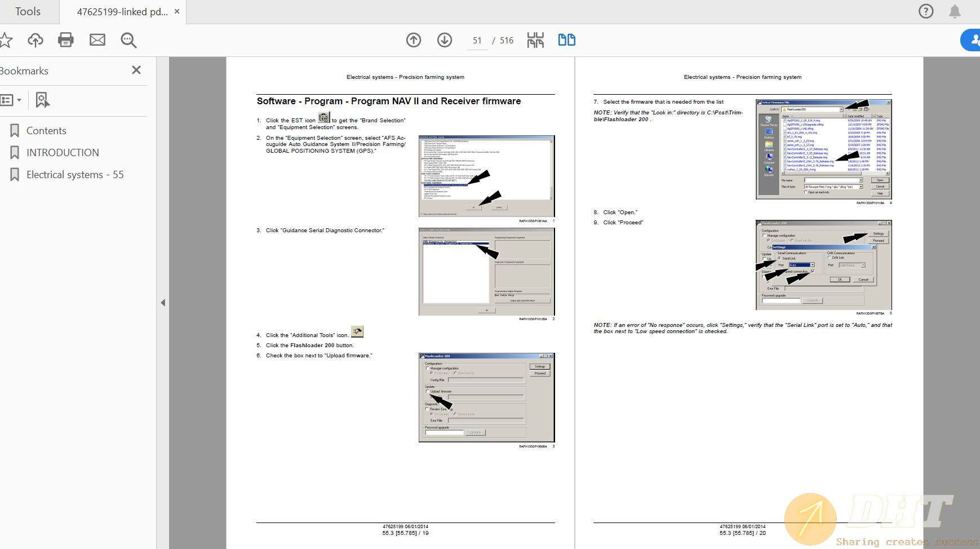
Task: Select the fit page scrolling icon
Action: [535, 40]
